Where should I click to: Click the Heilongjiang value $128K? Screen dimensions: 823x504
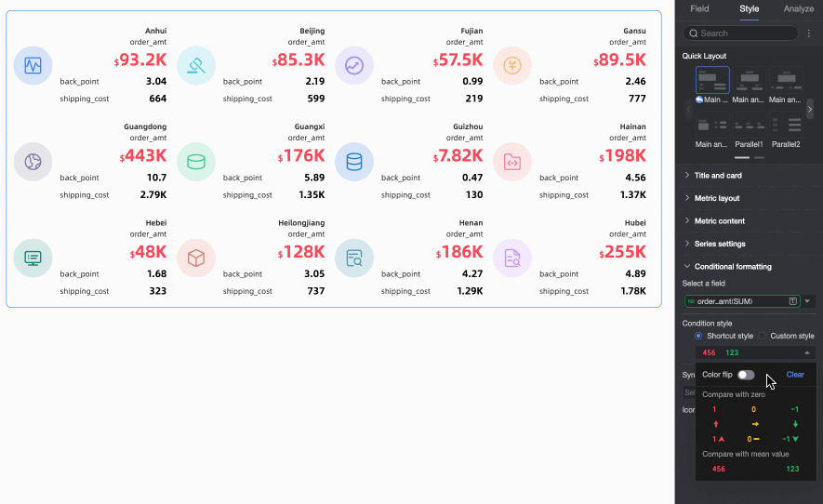tap(301, 252)
